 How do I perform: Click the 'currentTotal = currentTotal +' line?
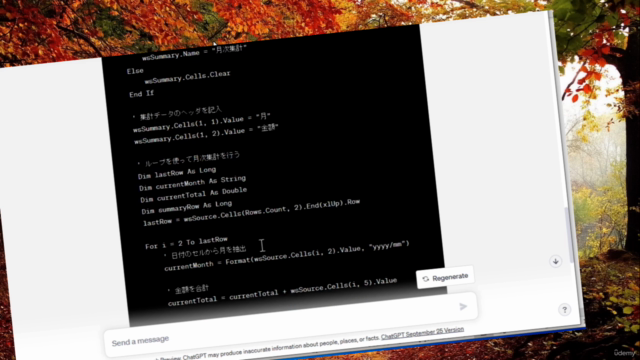[282, 292]
